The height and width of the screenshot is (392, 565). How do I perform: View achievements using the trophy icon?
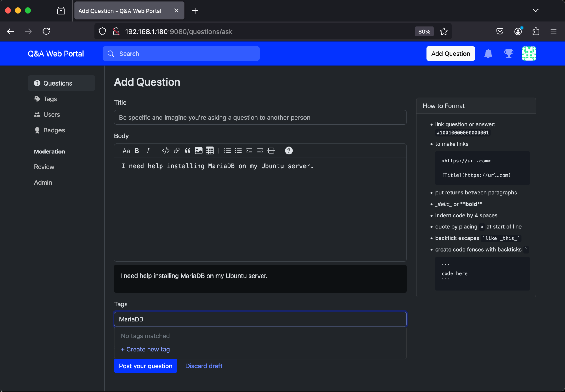(x=508, y=54)
